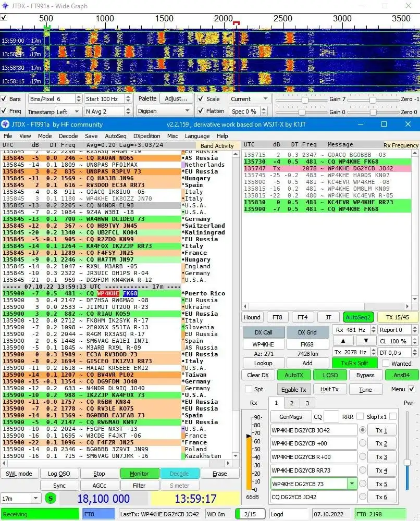Click the SWL mode button

click(19, 474)
